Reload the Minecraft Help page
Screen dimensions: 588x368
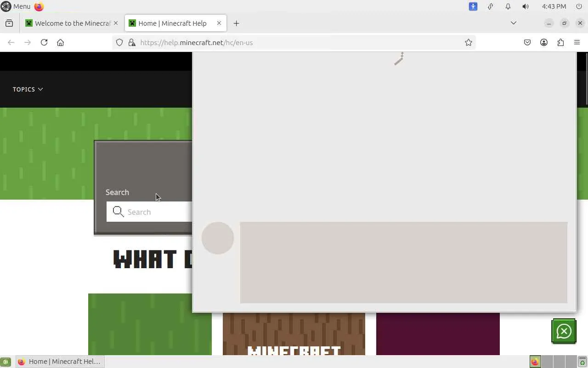click(x=44, y=42)
